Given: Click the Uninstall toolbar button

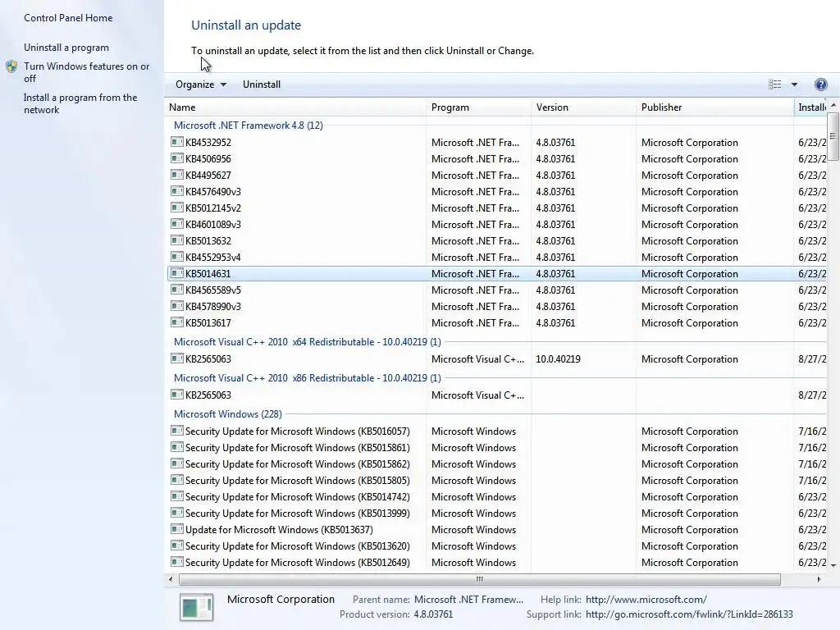Looking at the screenshot, I should (262, 84).
